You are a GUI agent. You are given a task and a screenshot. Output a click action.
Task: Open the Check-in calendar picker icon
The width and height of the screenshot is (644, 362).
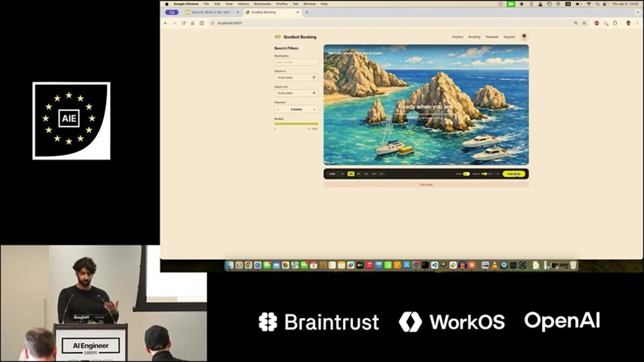314,78
